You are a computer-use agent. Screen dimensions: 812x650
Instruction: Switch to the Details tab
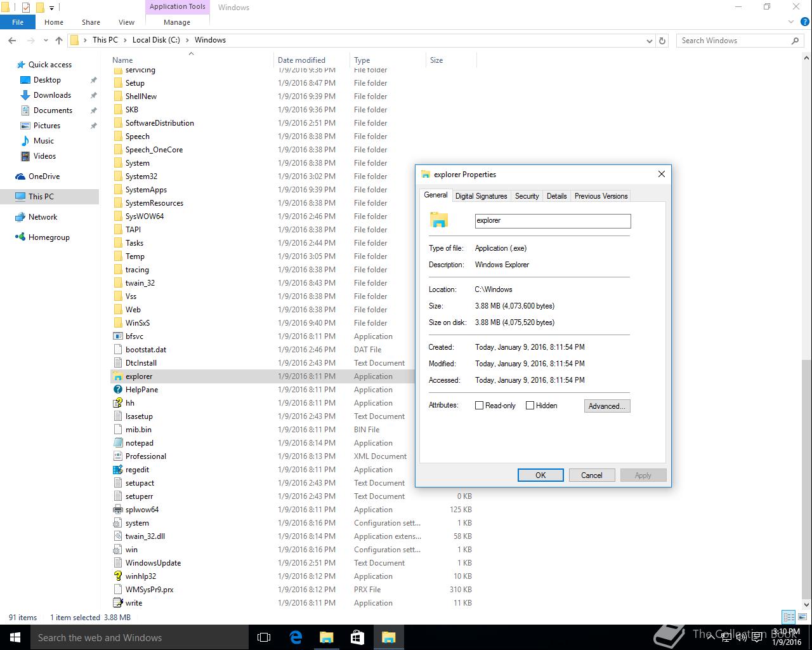556,196
